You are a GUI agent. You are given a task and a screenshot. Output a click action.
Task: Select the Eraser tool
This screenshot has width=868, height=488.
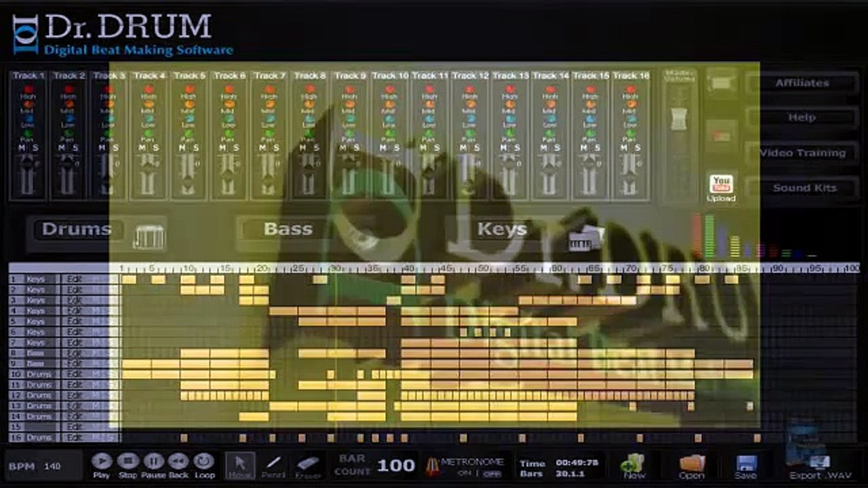pos(308,465)
